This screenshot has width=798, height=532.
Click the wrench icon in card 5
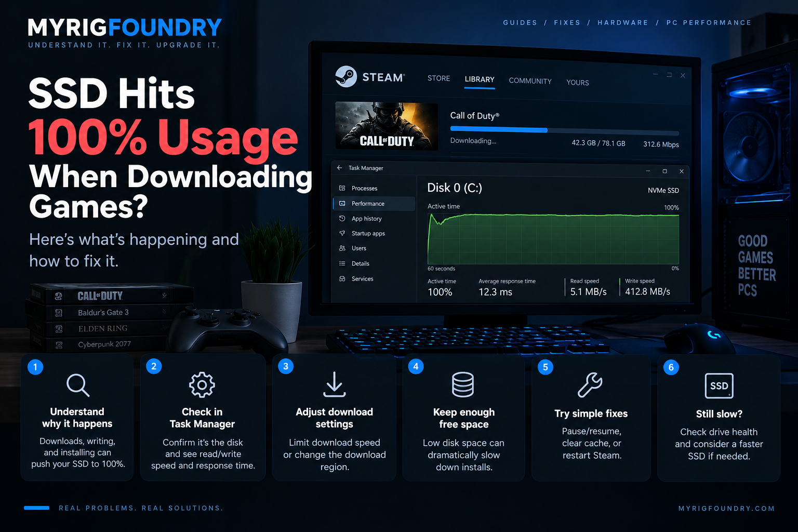(590, 385)
